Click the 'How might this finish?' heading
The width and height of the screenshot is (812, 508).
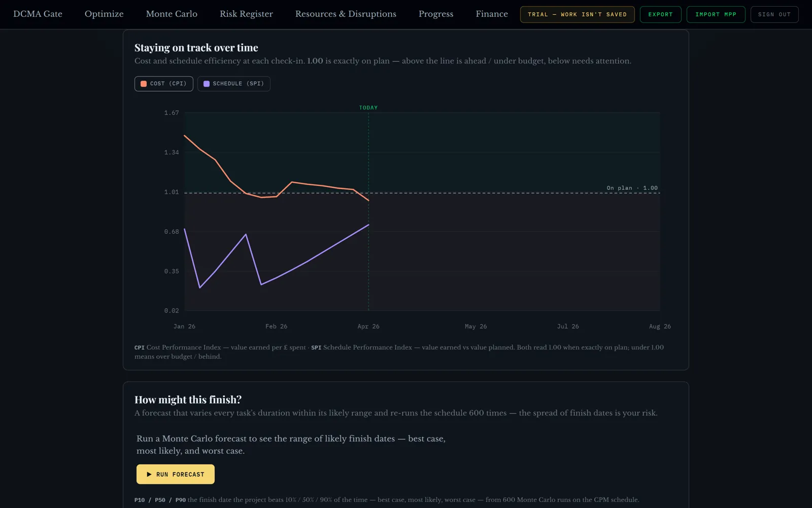point(188,400)
